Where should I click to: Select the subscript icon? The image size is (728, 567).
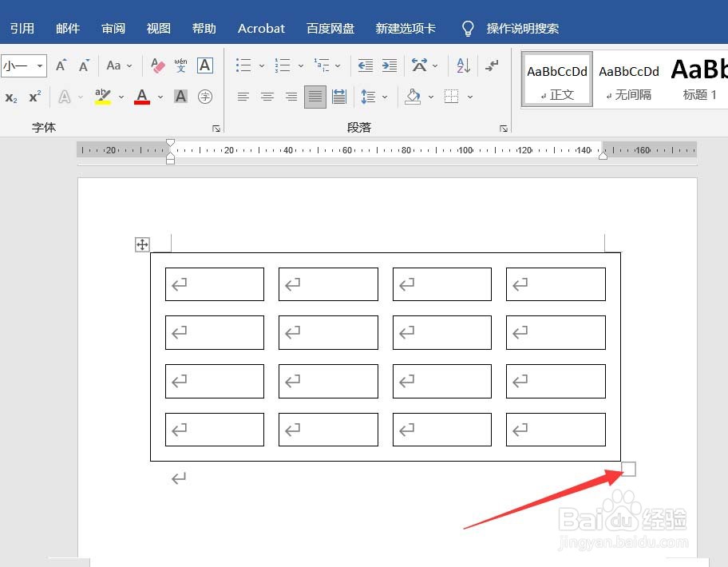point(12,98)
